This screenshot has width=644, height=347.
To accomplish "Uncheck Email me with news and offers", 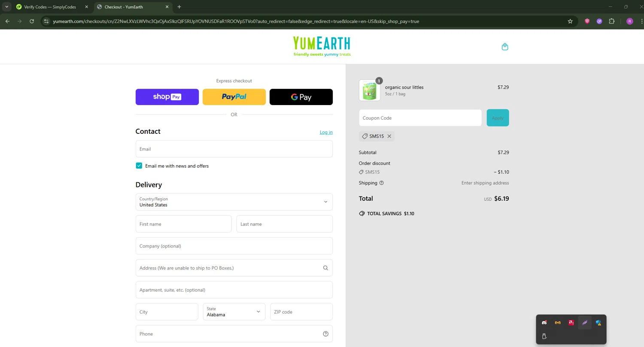I will click(x=139, y=166).
